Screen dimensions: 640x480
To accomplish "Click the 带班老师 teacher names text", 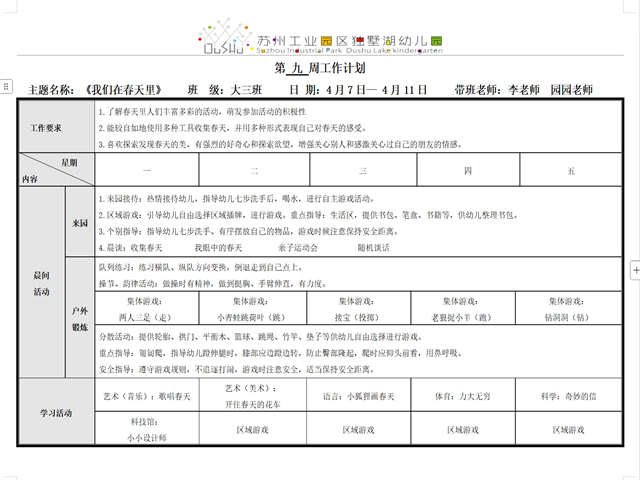I will click(522, 90).
